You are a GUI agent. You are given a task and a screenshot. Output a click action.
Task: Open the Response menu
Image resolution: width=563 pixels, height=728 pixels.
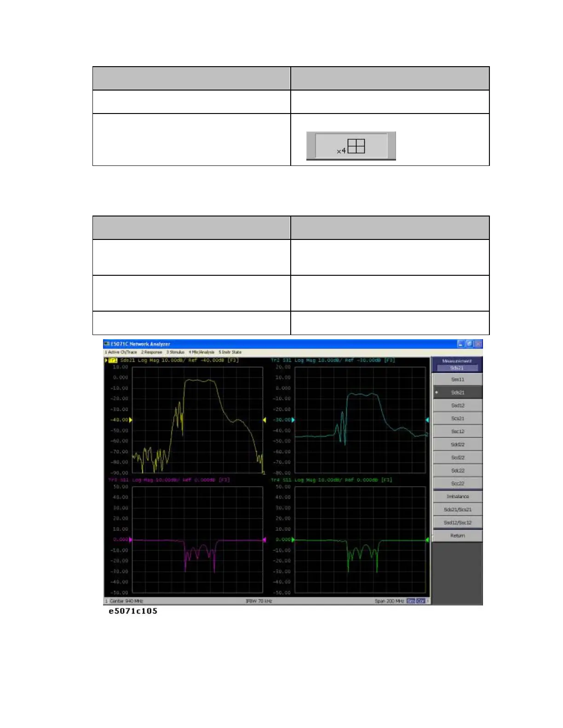[x=152, y=352]
